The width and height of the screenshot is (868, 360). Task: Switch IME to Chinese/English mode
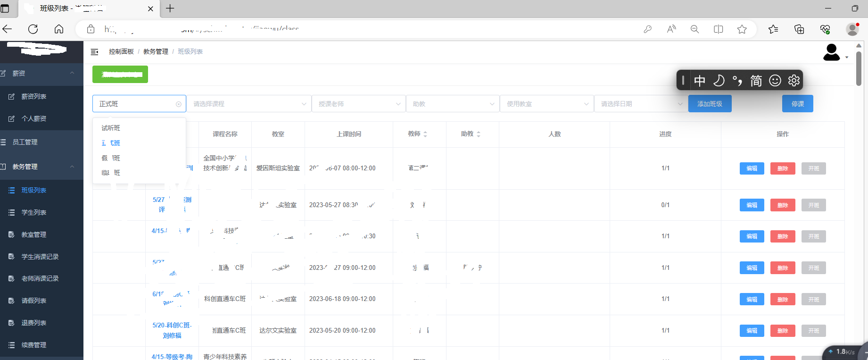700,81
